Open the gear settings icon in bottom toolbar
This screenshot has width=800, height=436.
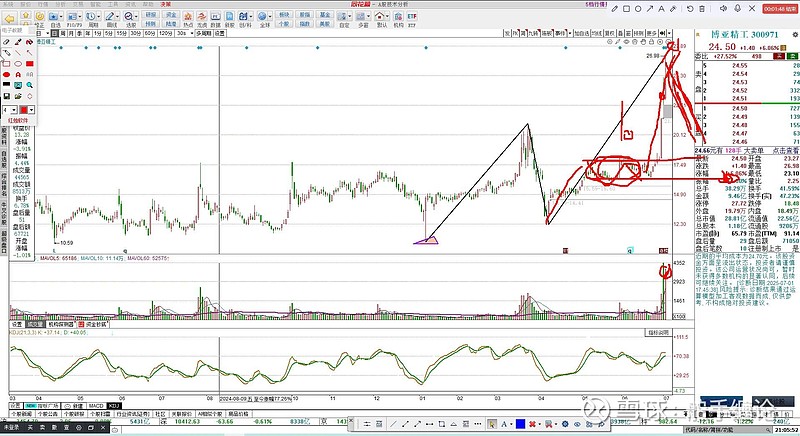565,424
